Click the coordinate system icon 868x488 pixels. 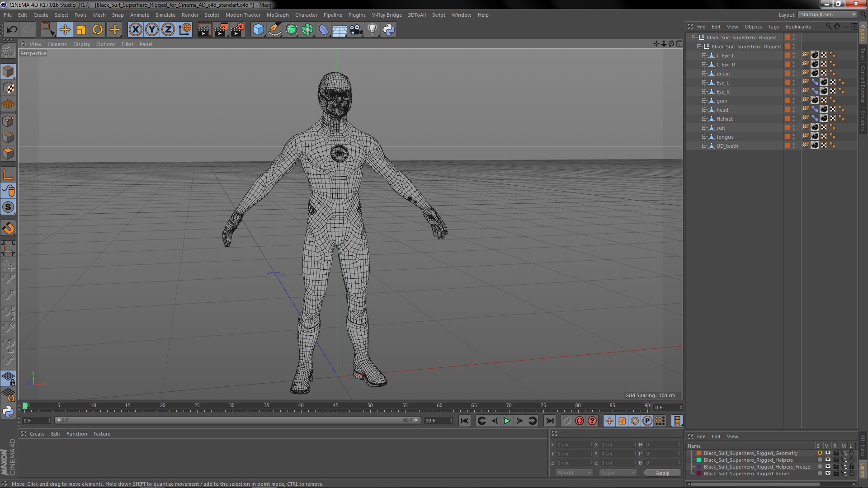click(x=184, y=30)
